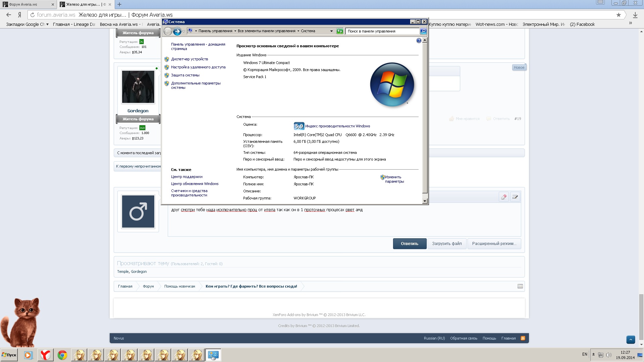This screenshot has width=644, height=362.
Task: Bookmark the page with the star icon
Action: coord(619,15)
